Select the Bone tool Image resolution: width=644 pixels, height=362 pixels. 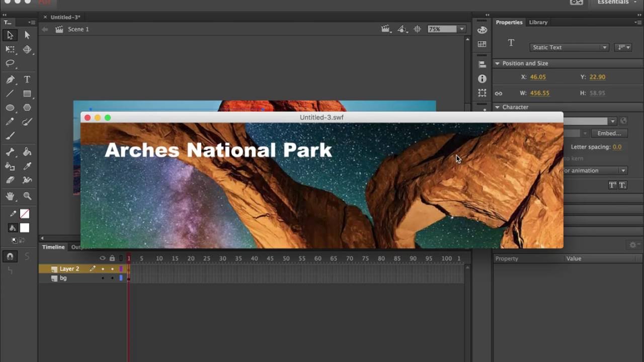[x=10, y=152]
